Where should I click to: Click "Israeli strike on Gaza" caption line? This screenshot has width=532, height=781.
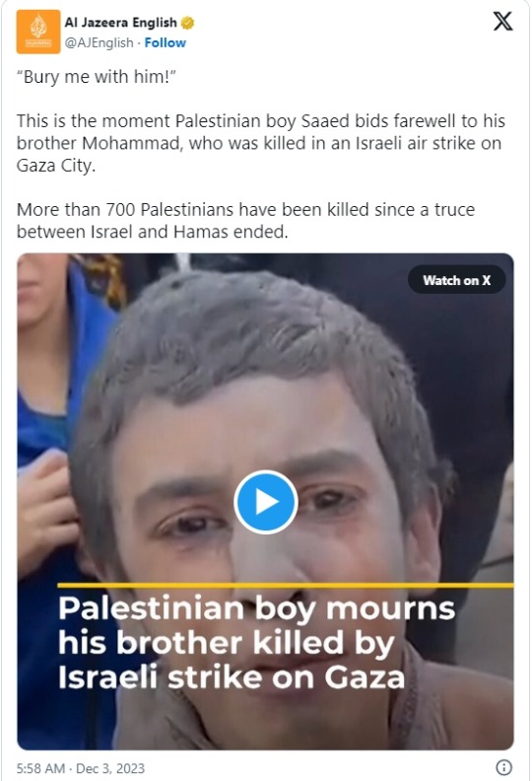coord(232,676)
